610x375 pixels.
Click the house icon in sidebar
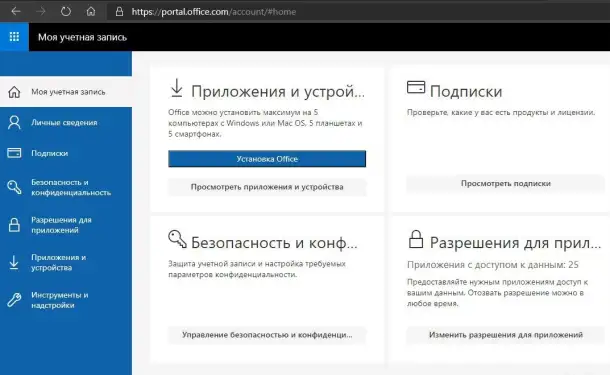tap(14, 92)
